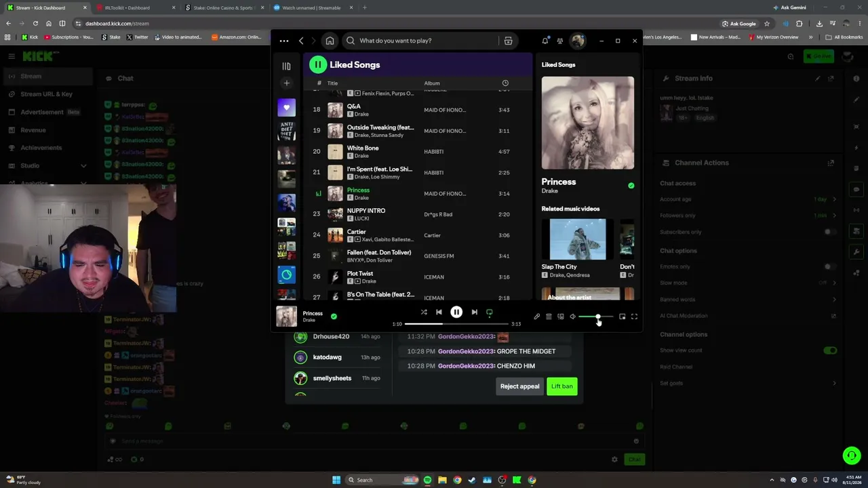Open Spotify notifications bell
868x488 pixels.
pyautogui.click(x=545, y=41)
